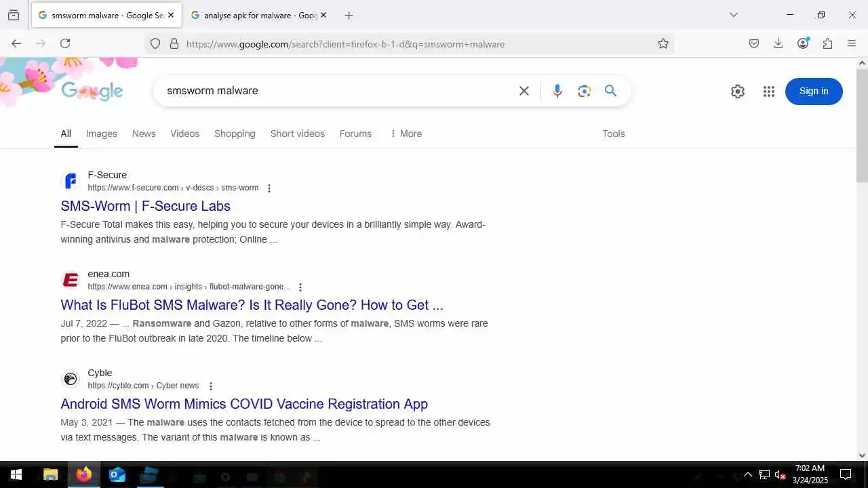Select the News search filter
This screenshot has height=488, width=868.
[x=144, y=134]
